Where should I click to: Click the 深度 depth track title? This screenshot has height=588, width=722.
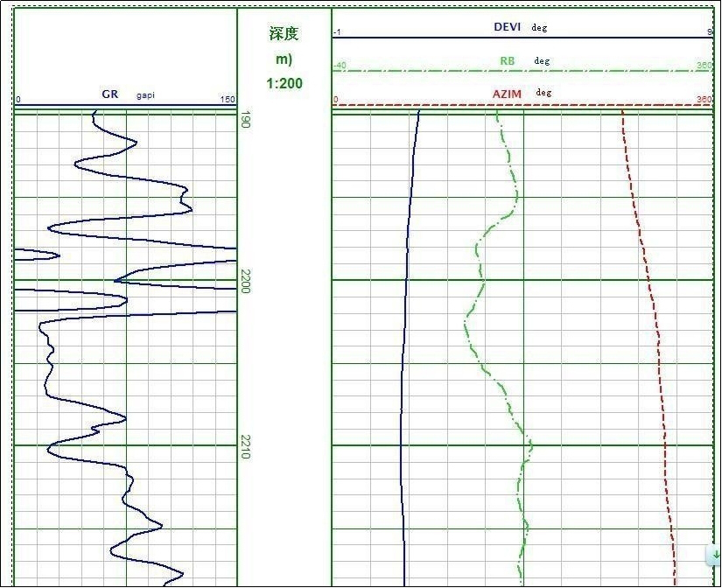pos(284,33)
